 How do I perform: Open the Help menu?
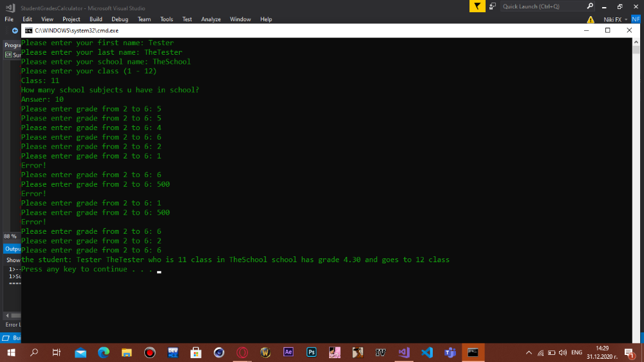(266, 19)
